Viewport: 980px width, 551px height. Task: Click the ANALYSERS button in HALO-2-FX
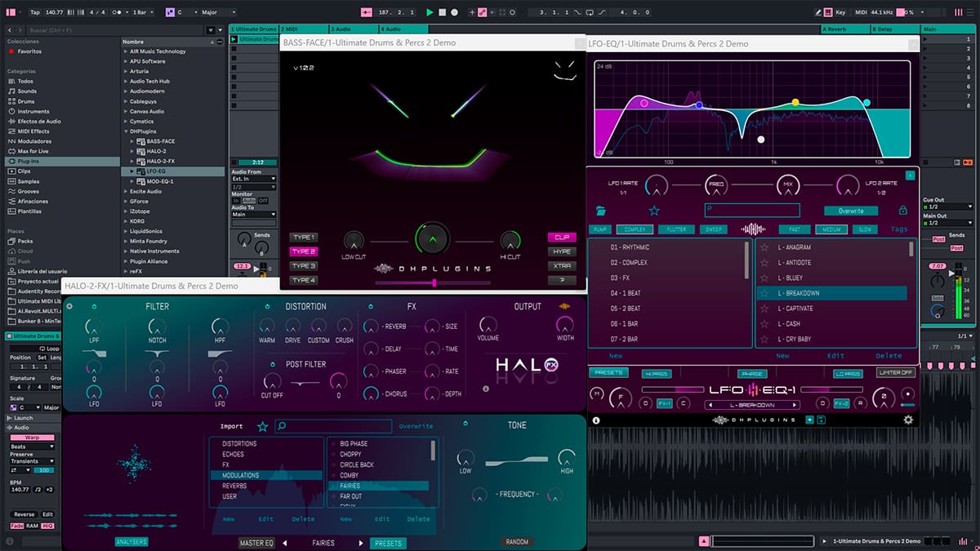coord(131,542)
